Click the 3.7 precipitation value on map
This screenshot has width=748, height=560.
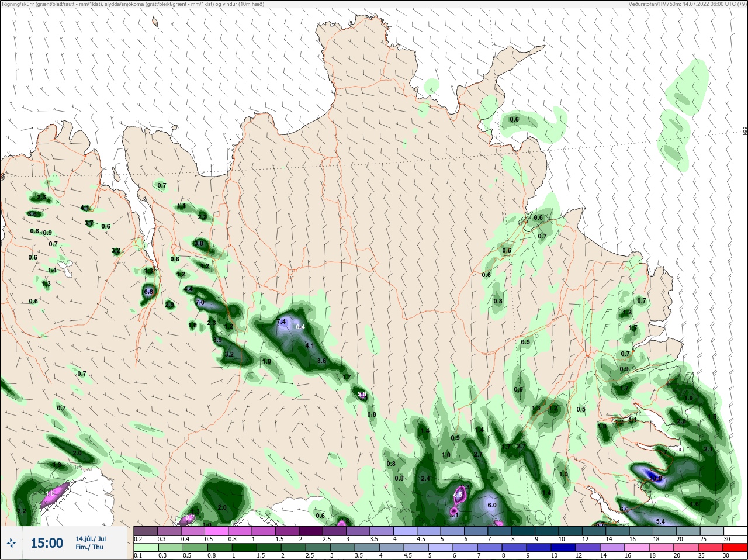point(89,223)
